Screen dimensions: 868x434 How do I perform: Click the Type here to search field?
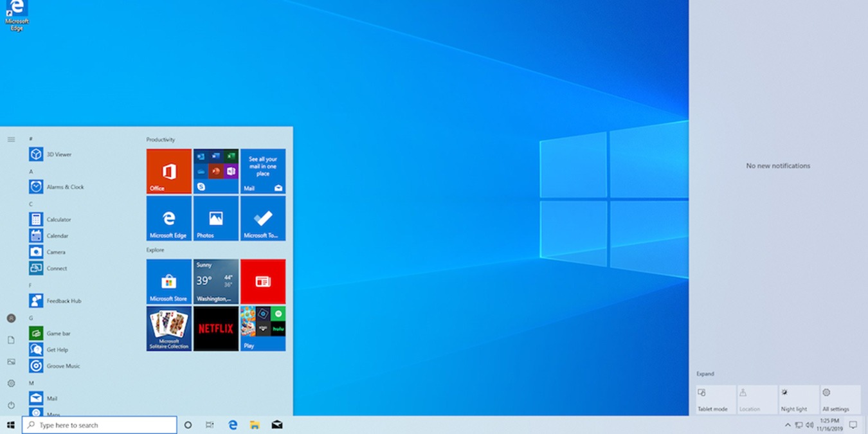[x=100, y=425]
